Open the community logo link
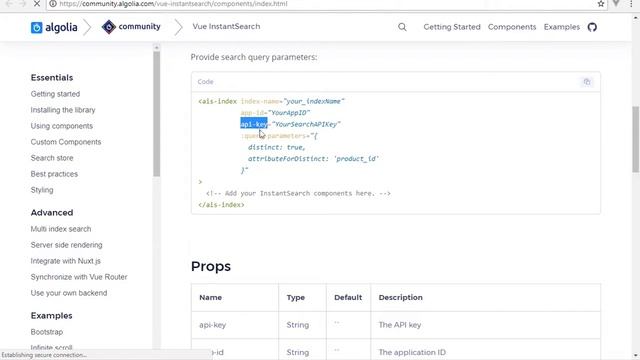 131,27
